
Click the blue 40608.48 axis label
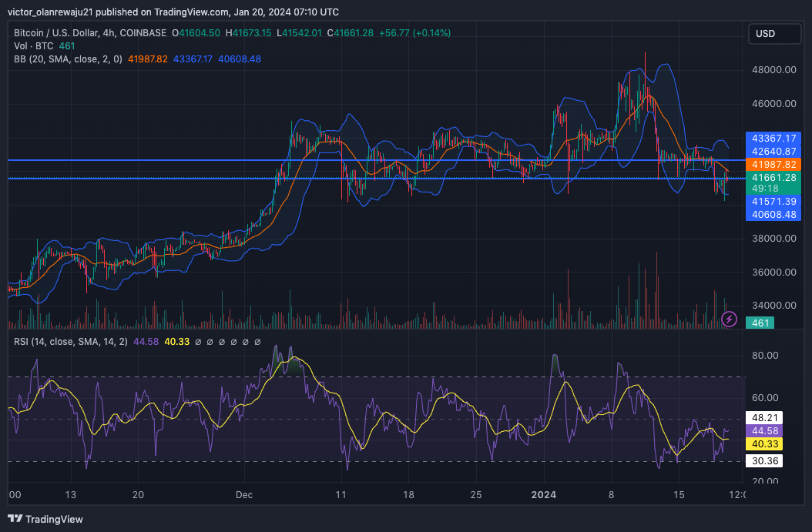pyautogui.click(x=773, y=214)
